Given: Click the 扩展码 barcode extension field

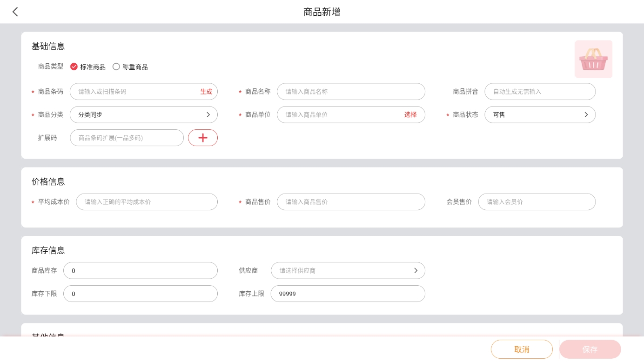Looking at the screenshot, I should tap(127, 138).
